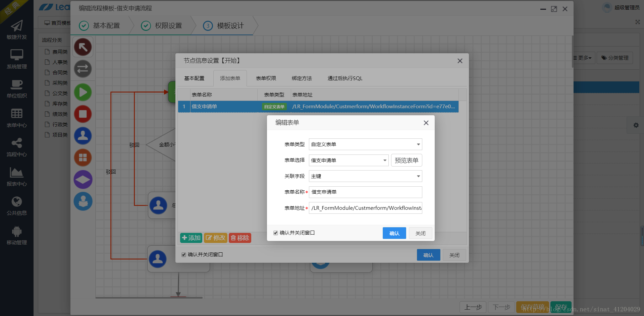Toggle 确认并关闭窗口 checkbox in node settings dialog
The width and height of the screenshot is (644, 316).
[184, 255]
